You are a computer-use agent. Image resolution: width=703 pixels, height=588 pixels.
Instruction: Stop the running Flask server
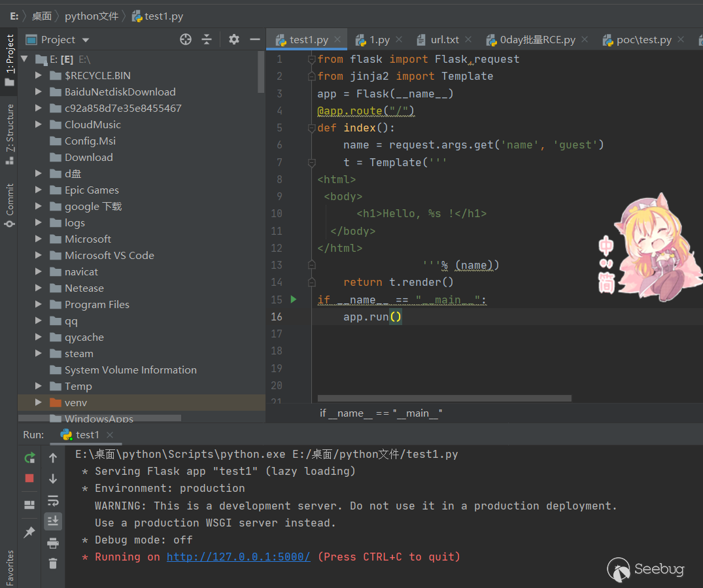[29, 478]
